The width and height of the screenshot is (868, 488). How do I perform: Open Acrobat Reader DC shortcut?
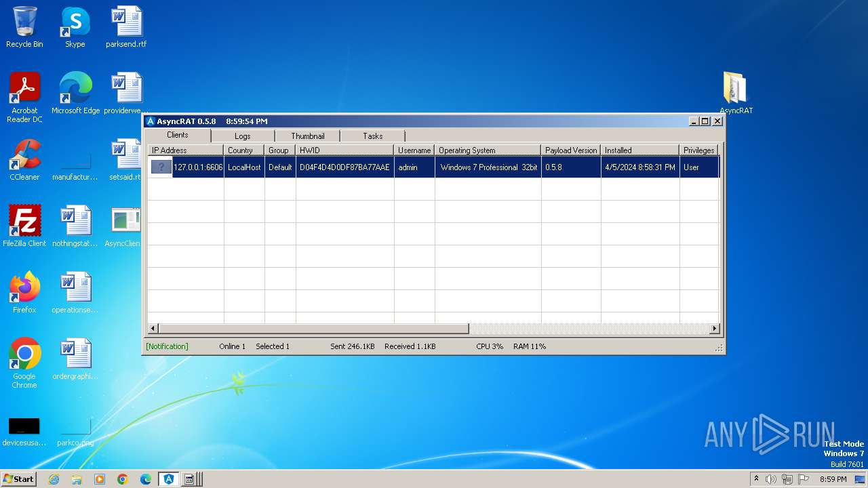(24, 98)
